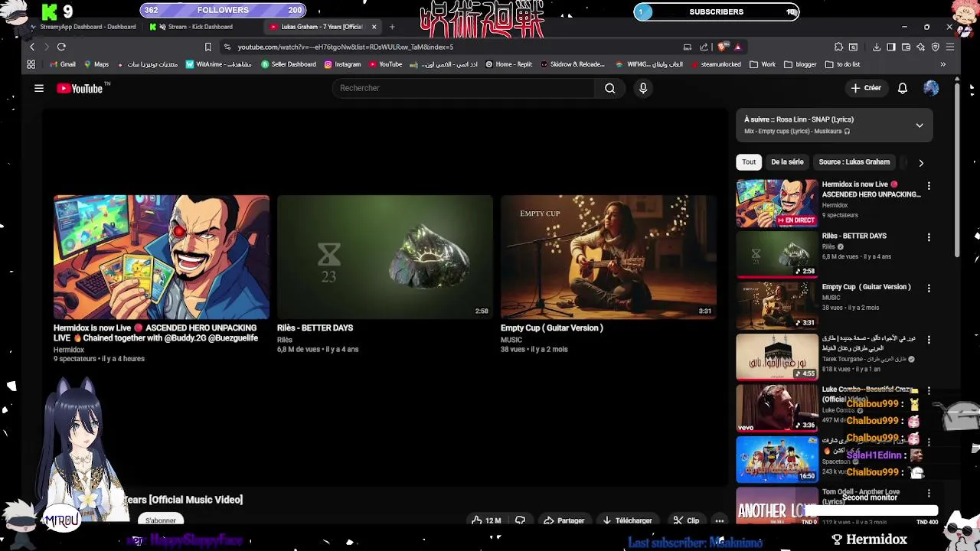Open the Maps bookmark
The width and height of the screenshot is (980, 551).
[x=96, y=64]
